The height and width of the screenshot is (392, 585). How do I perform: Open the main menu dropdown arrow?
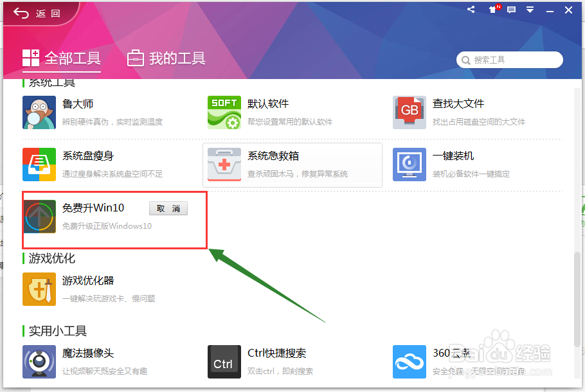pos(530,10)
